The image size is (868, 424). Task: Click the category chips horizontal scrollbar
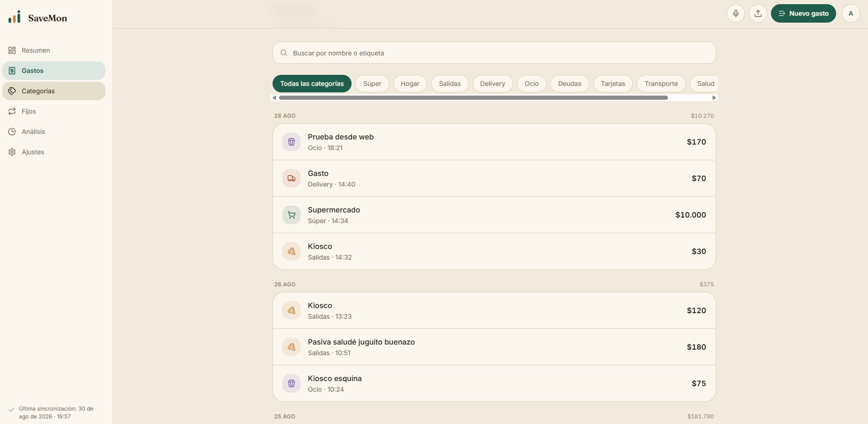click(473, 97)
